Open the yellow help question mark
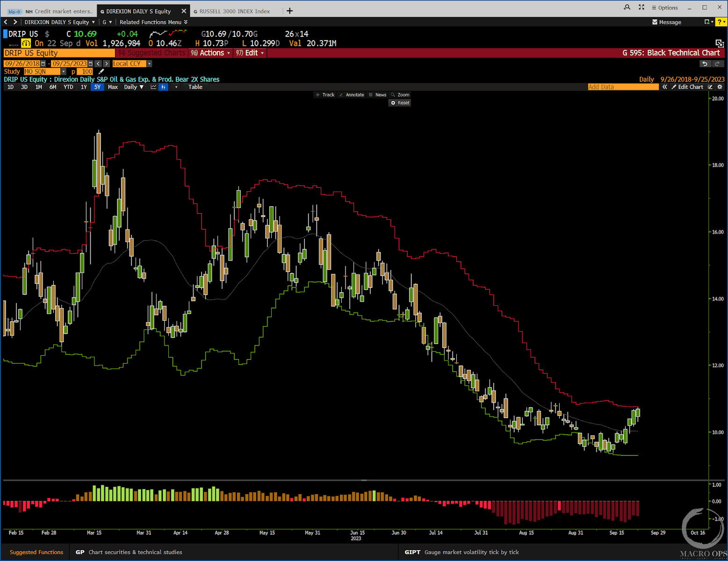728x561 pixels. (721, 22)
